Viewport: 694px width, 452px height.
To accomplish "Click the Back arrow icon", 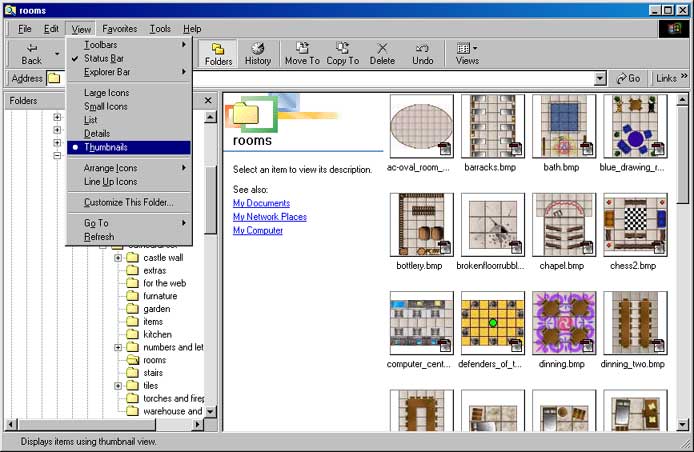I will 32,48.
